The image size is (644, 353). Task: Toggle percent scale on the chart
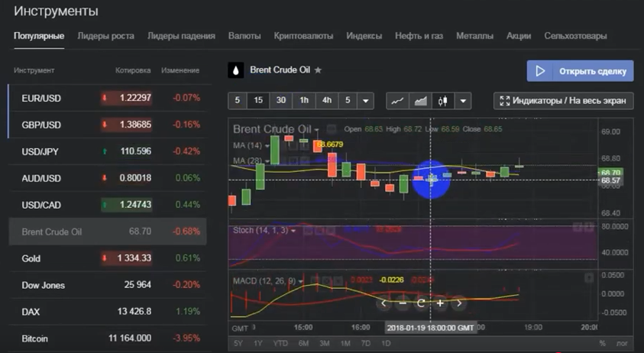click(x=603, y=343)
